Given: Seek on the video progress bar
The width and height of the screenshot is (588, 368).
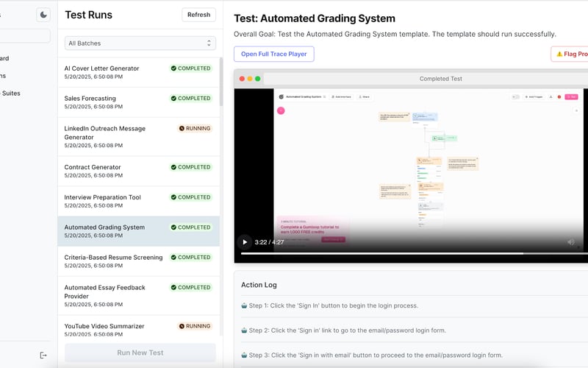Looking at the screenshot, I should 415,254.
